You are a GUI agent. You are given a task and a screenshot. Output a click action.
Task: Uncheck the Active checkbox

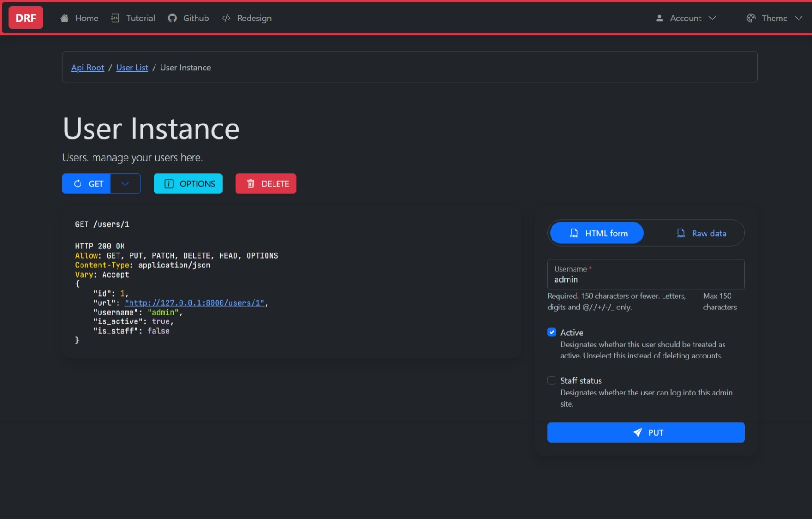click(552, 332)
